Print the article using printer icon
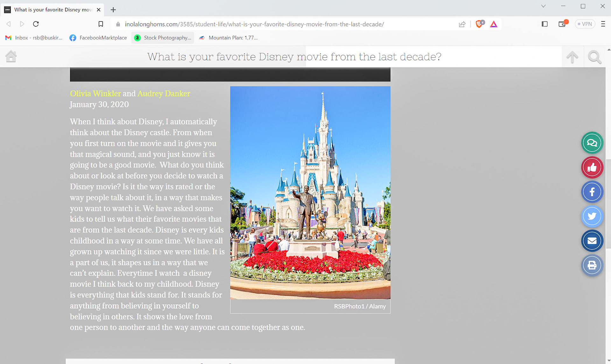The width and height of the screenshot is (611, 364). coord(592,265)
